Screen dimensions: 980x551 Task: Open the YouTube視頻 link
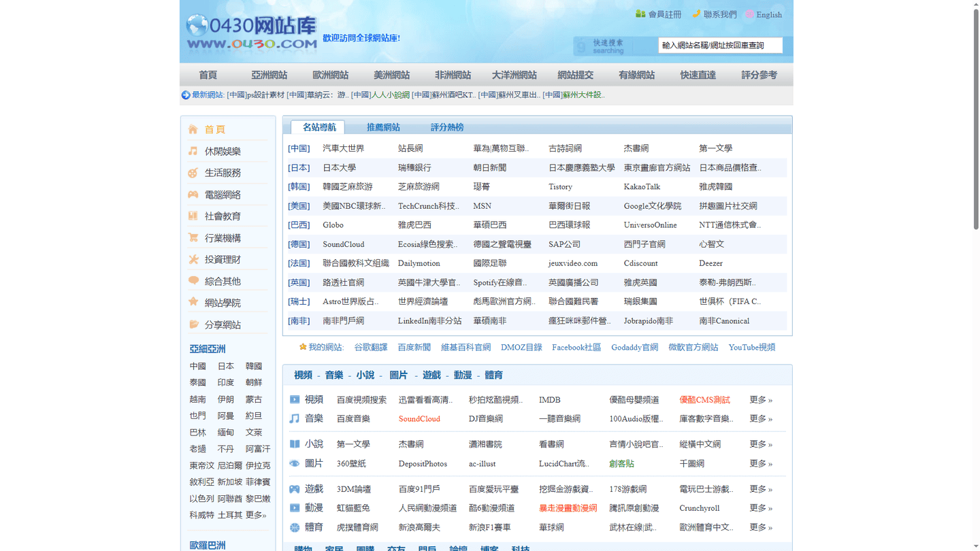point(752,348)
